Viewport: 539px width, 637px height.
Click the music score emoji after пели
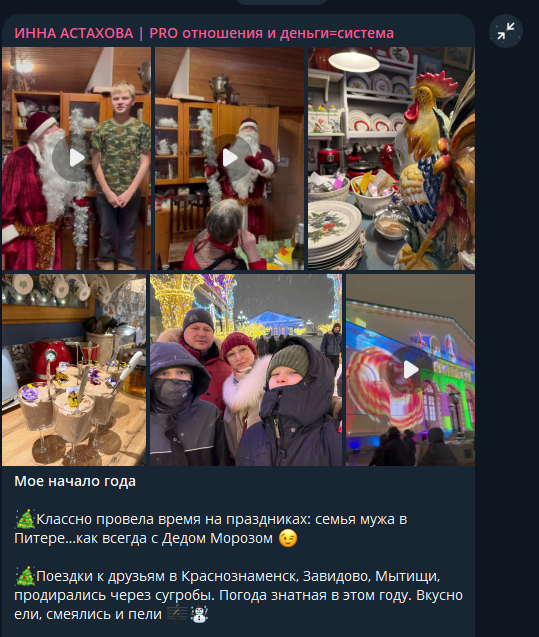(178, 614)
